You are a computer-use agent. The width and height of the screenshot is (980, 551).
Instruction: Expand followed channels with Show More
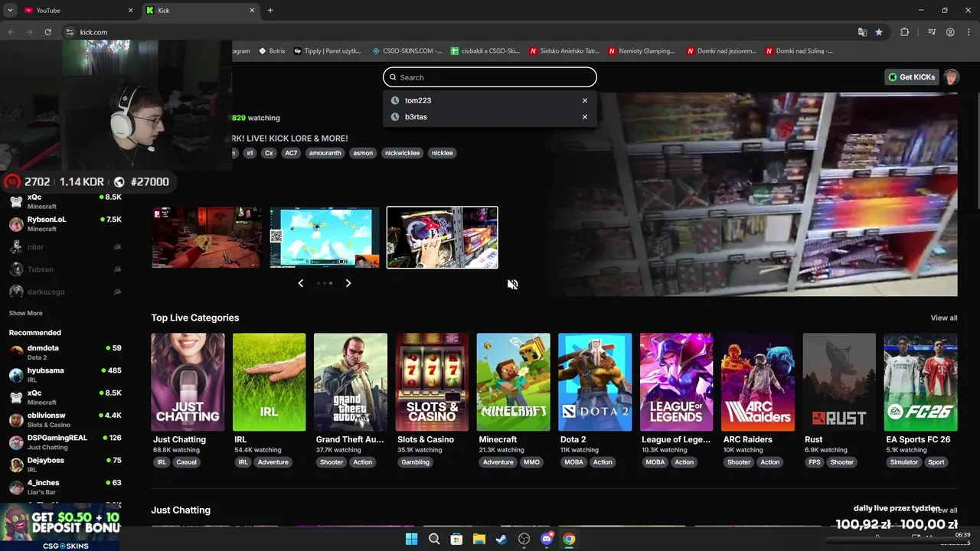25,313
